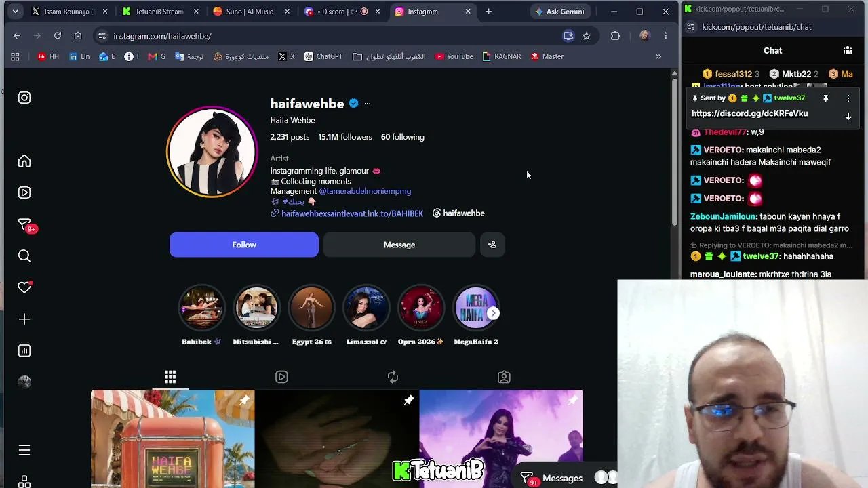View the 60 following list
This screenshot has width=868, height=488.
(x=403, y=137)
